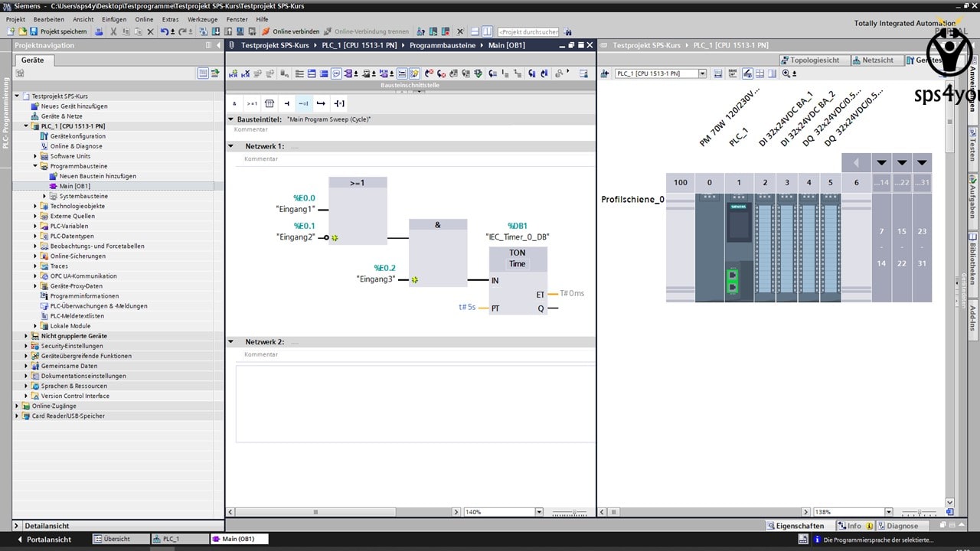Switch to the Topologiesicht tab

click(811, 60)
